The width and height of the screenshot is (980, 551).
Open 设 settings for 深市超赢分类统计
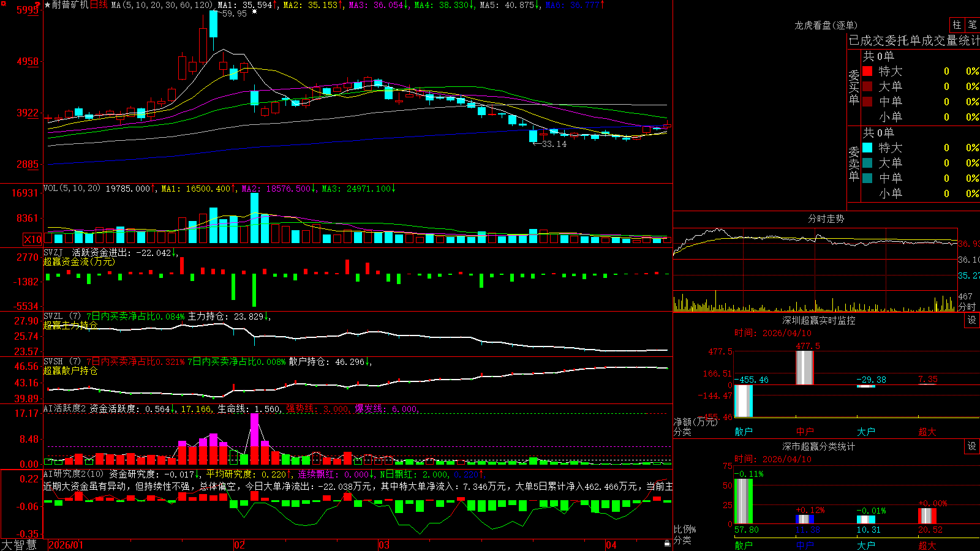pyautogui.click(x=972, y=446)
